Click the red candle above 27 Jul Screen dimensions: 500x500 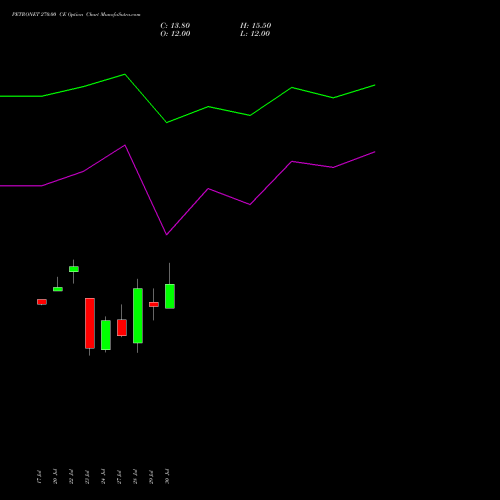tap(122, 328)
